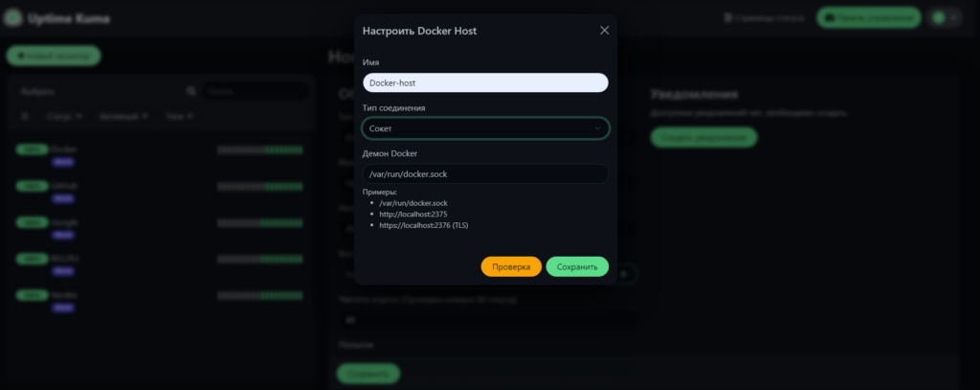Click the green new monitor button behind dialog
The height and width of the screenshot is (390, 980).
(54, 56)
